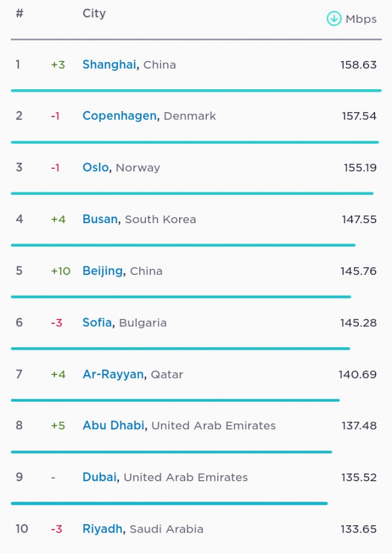392x553 pixels.
Task: Open the Dubai city link
Action: pyautogui.click(x=100, y=477)
